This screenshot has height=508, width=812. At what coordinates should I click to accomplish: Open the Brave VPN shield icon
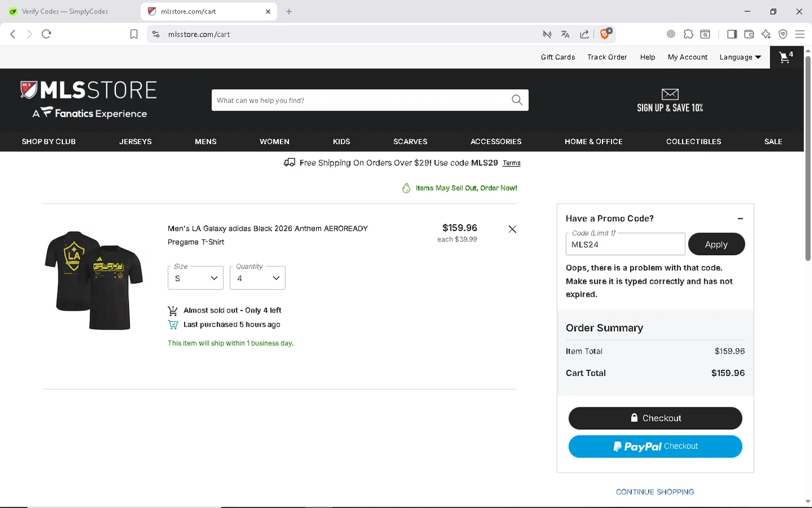(x=783, y=34)
